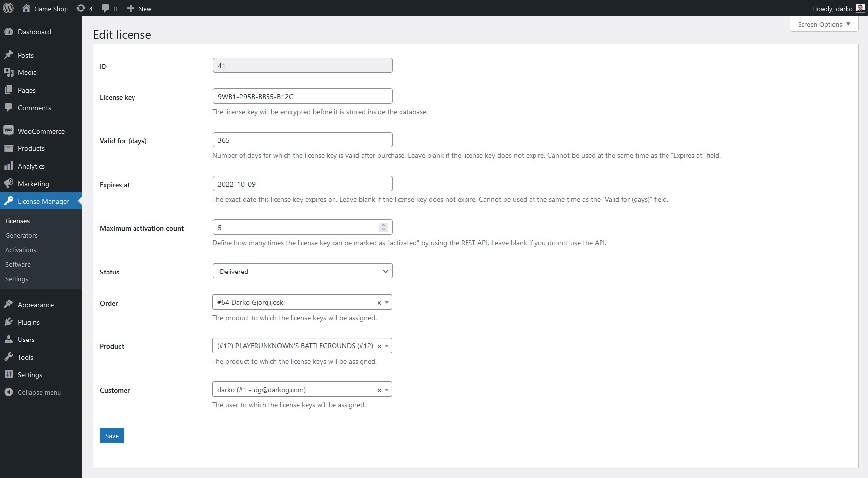Click the comments bubble icon in admin bar

[x=105, y=8]
